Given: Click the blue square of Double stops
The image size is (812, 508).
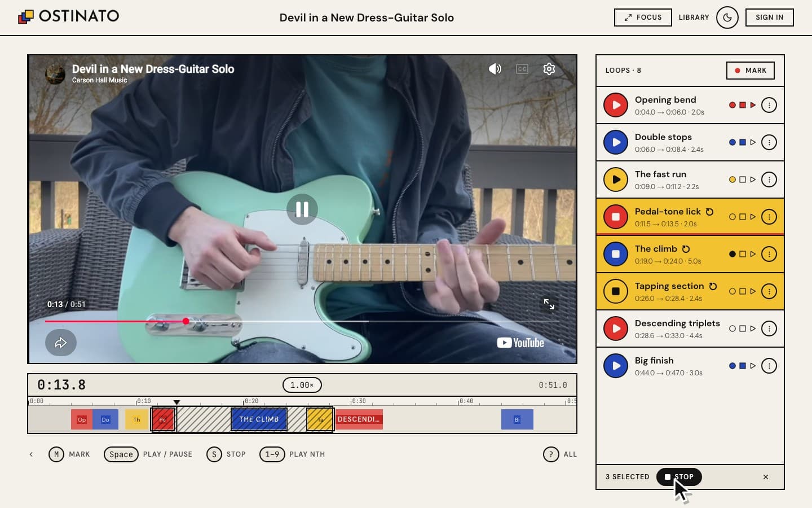Looking at the screenshot, I should (743, 142).
